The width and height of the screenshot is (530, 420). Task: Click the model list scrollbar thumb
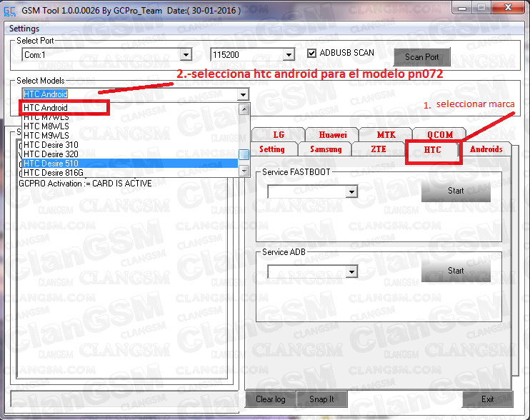(x=244, y=154)
